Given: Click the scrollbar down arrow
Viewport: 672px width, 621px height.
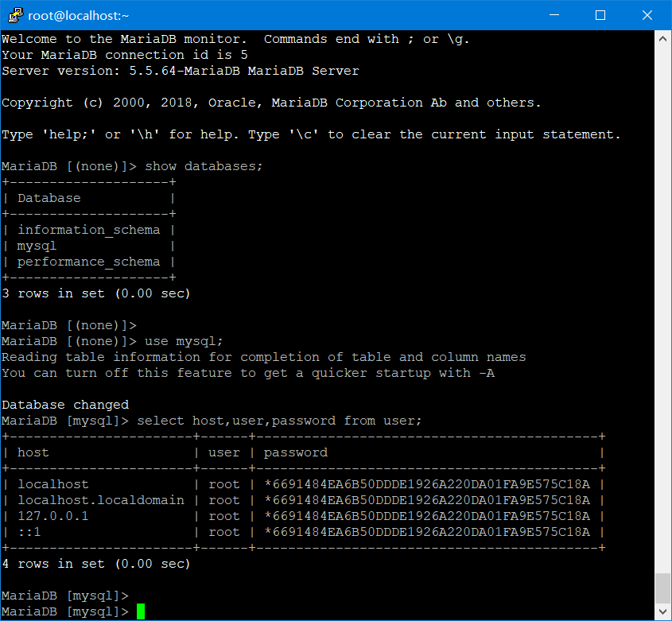Looking at the screenshot, I should click(x=662, y=611).
